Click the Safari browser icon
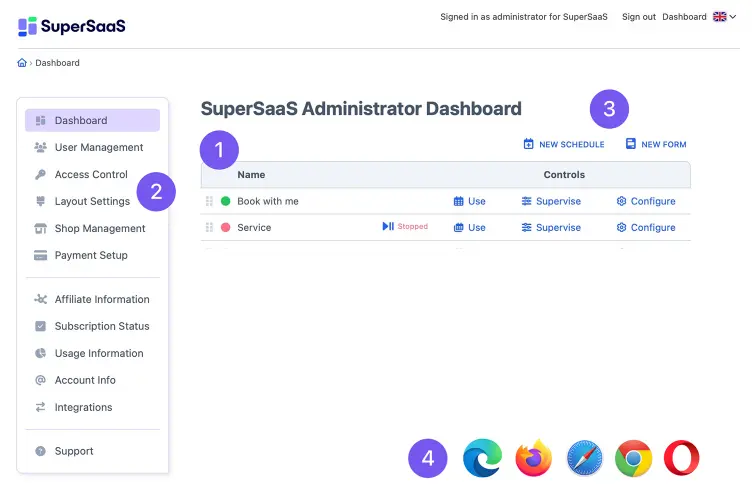This screenshot has width=752, height=492. point(584,458)
